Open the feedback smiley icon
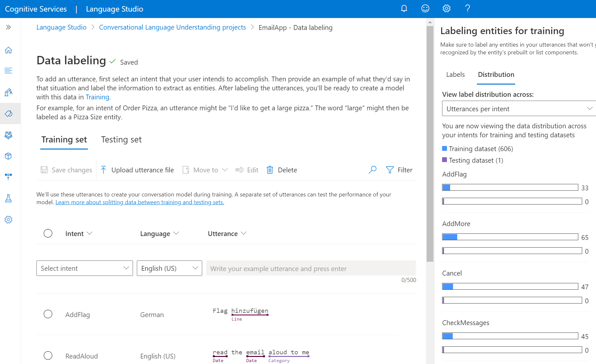 (x=425, y=9)
